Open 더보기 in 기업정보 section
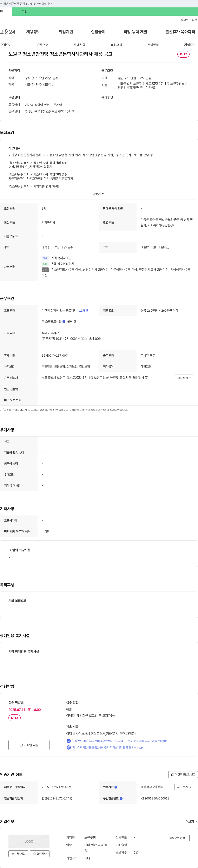 click(191, 822)
